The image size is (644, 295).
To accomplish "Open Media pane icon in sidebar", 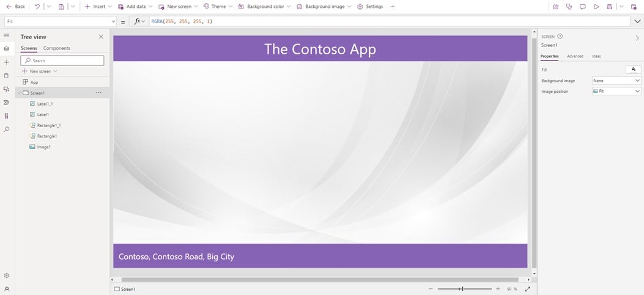I will tap(6, 89).
